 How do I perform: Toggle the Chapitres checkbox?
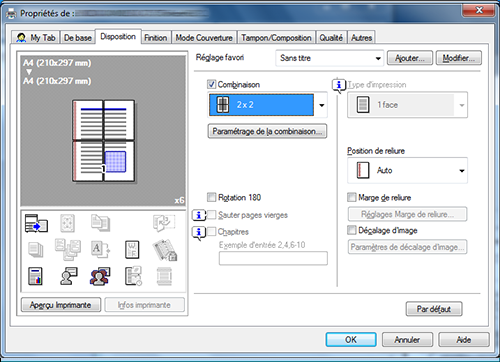(211, 231)
